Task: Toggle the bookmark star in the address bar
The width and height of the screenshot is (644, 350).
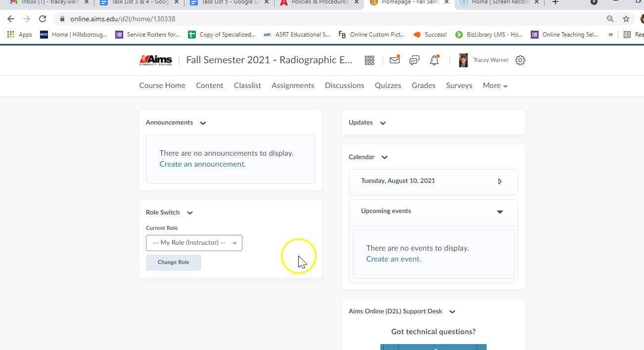Action: point(626,19)
